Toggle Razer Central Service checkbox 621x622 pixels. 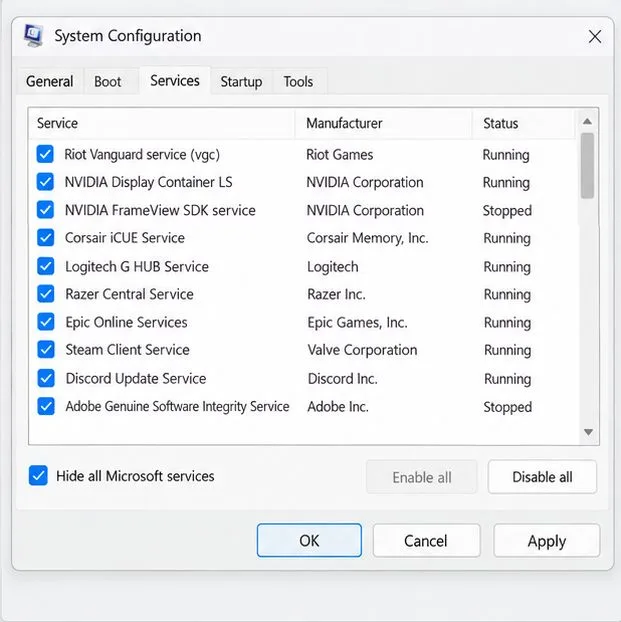pyautogui.click(x=46, y=294)
